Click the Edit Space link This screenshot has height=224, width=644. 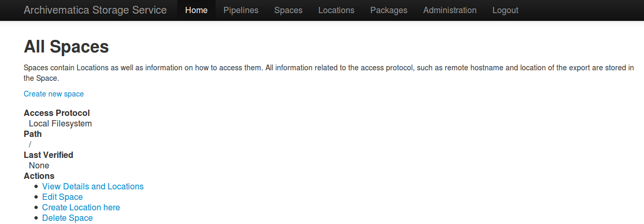coord(62,197)
